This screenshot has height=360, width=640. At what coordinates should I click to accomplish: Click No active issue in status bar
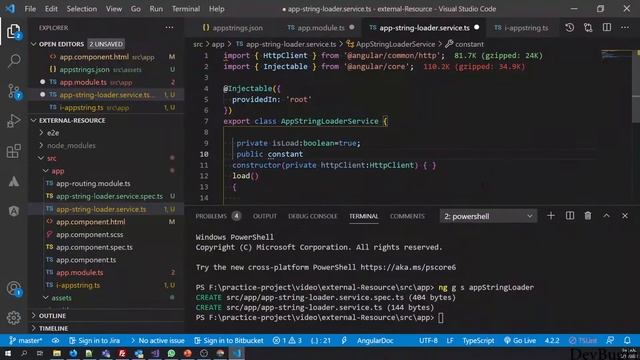157,340
